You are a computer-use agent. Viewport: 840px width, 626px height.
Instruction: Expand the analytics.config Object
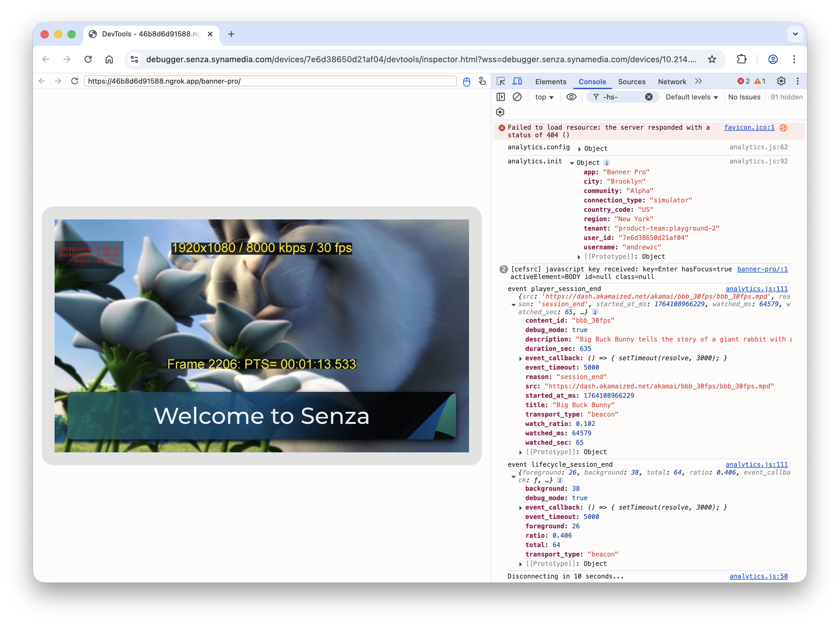(580, 149)
